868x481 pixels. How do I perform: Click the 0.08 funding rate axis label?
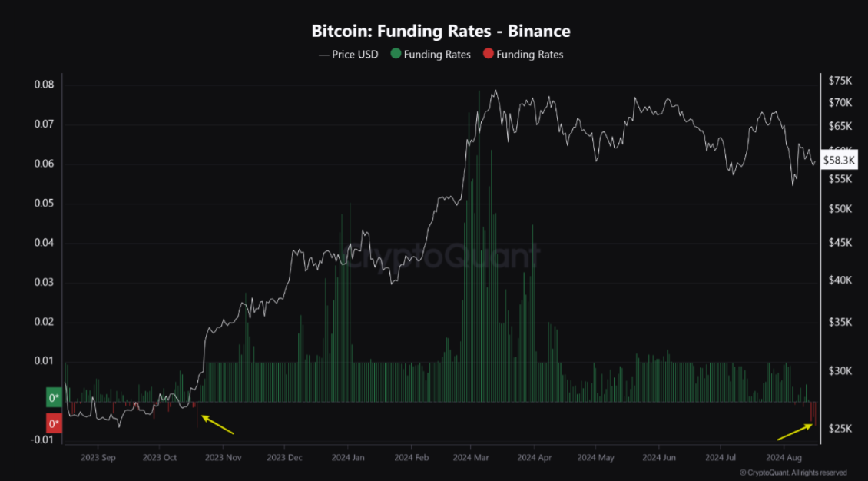44,84
